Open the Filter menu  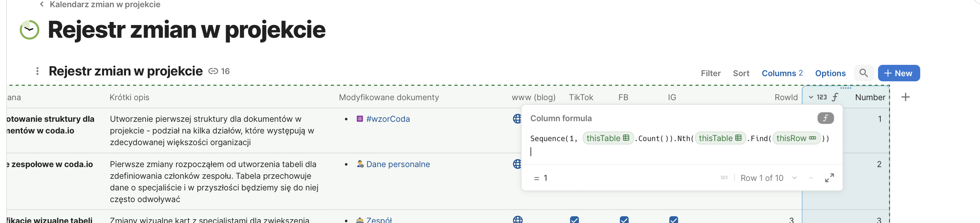point(710,73)
